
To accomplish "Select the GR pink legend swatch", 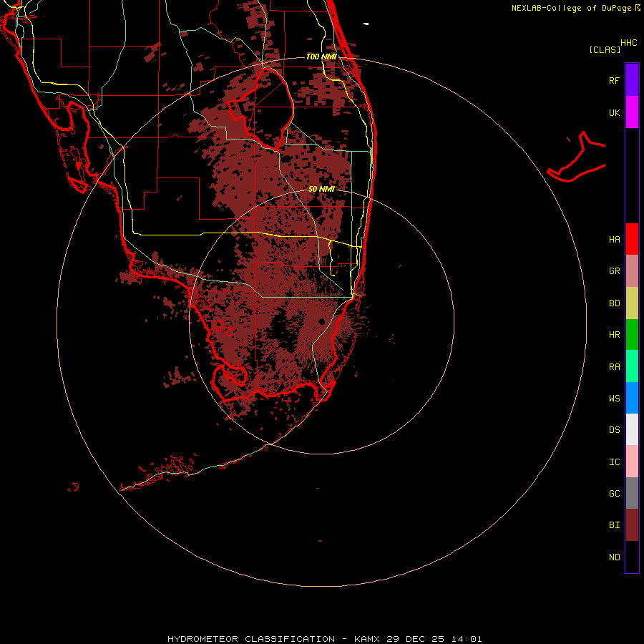I will pyautogui.click(x=632, y=271).
